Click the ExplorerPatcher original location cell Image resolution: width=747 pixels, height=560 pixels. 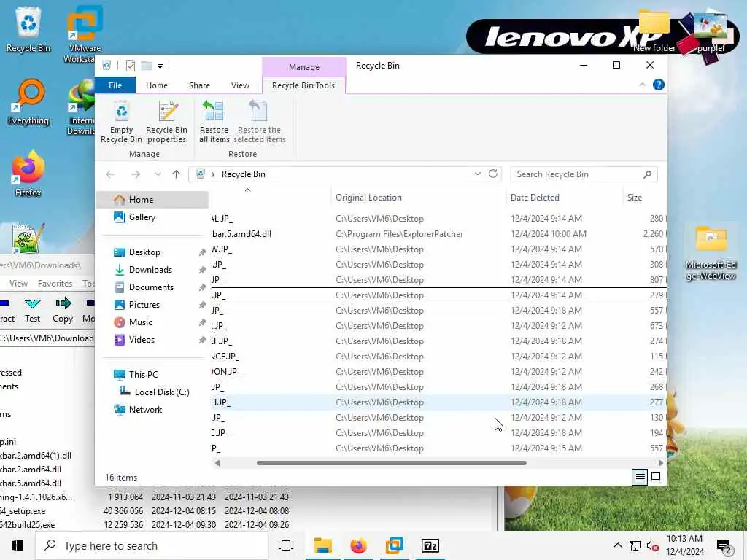click(x=399, y=234)
